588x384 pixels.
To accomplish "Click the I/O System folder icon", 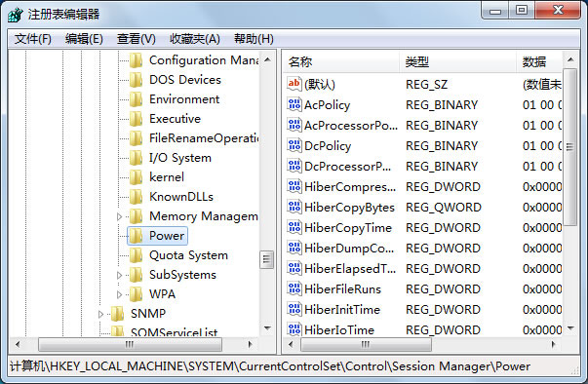I will [x=136, y=158].
